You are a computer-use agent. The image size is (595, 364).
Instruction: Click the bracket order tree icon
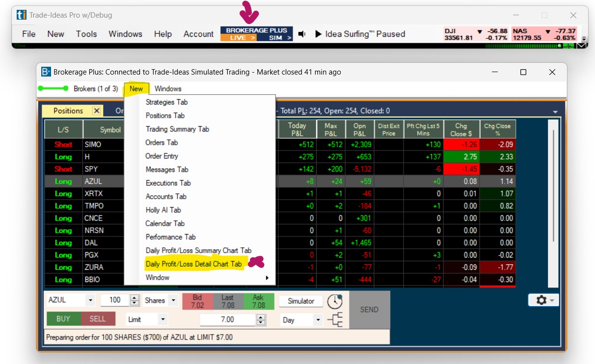tap(335, 320)
